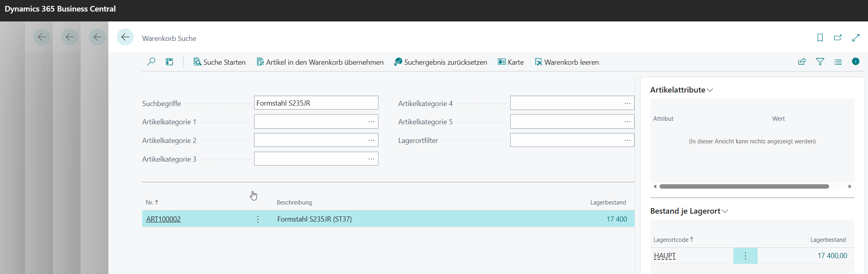
Task: Click the bookmark icon at top right
Action: pos(820,38)
